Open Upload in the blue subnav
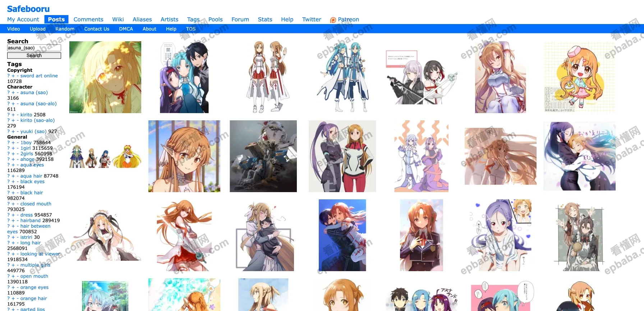Screen dimensions: 644x311 (x=38, y=29)
